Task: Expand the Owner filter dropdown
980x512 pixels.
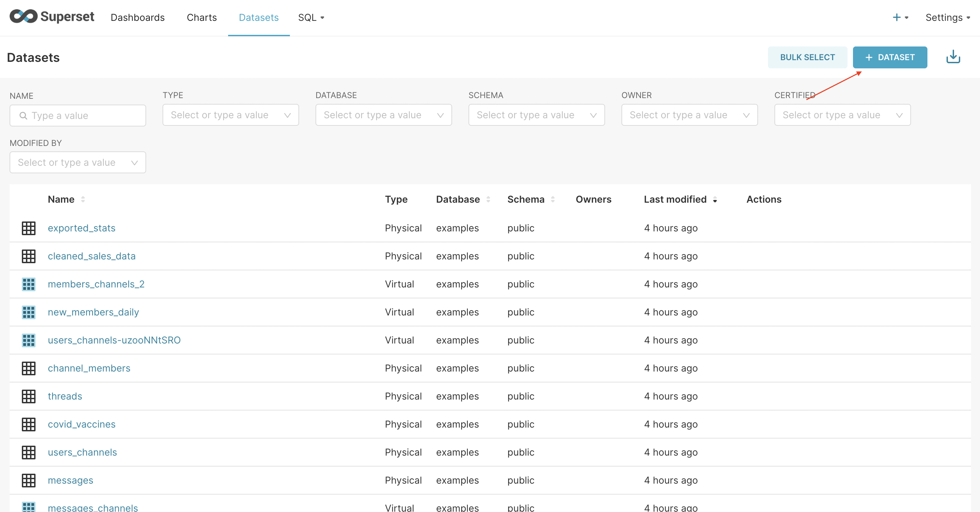Action: pyautogui.click(x=689, y=115)
